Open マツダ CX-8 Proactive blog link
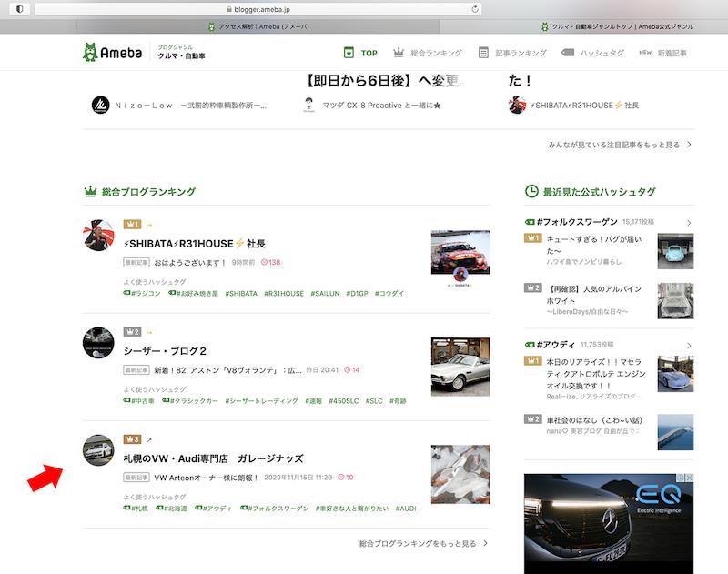728x574 pixels. pos(381,106)
